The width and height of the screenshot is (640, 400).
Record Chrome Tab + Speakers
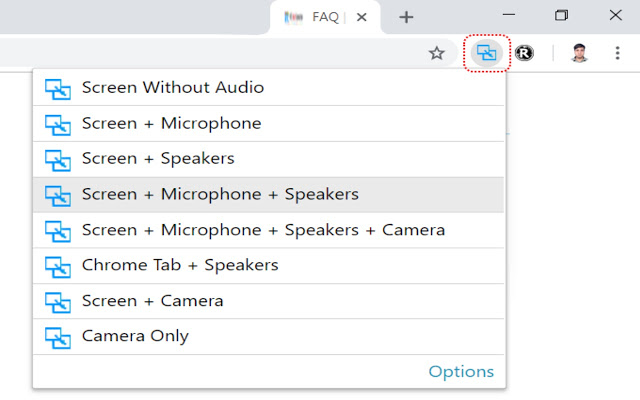click(180, 266)
